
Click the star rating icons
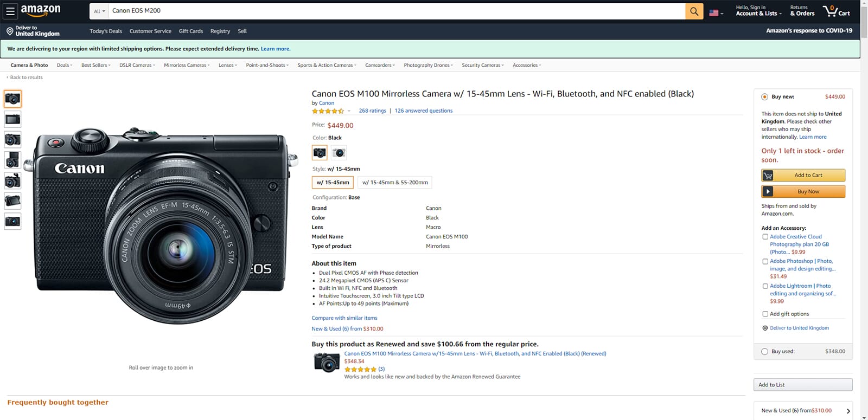coord(328,111)
